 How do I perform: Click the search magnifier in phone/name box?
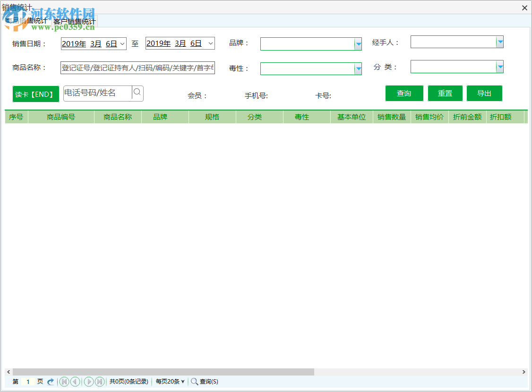click(x=137, y=92)
